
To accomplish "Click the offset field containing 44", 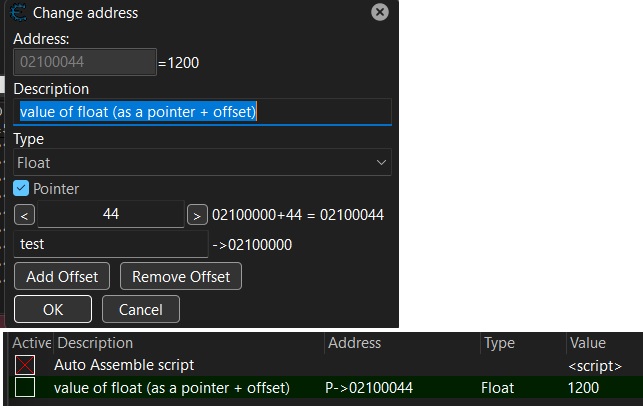I will pos(110,215).
